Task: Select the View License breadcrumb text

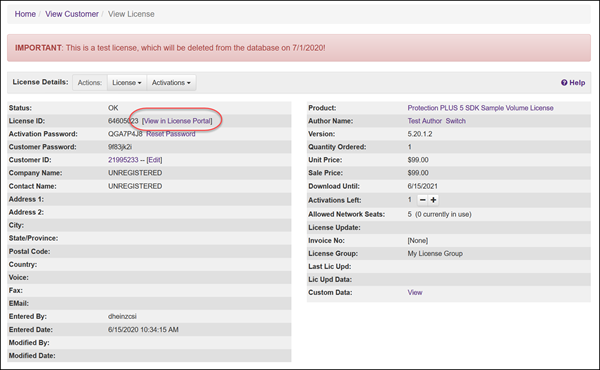Action: click(131, 14)
